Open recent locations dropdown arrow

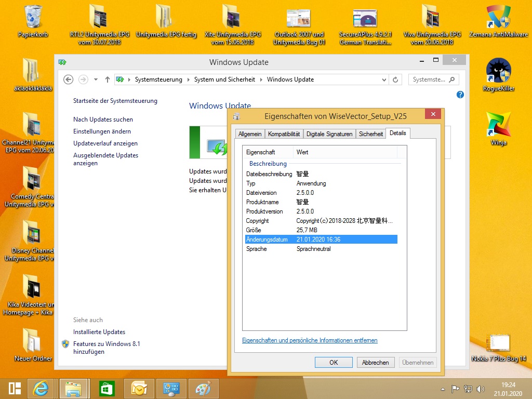[96, 79]
